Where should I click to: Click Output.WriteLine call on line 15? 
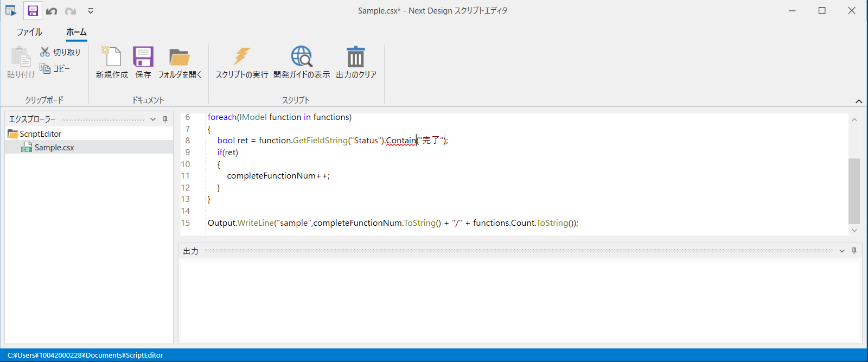[x=241, y=223]
